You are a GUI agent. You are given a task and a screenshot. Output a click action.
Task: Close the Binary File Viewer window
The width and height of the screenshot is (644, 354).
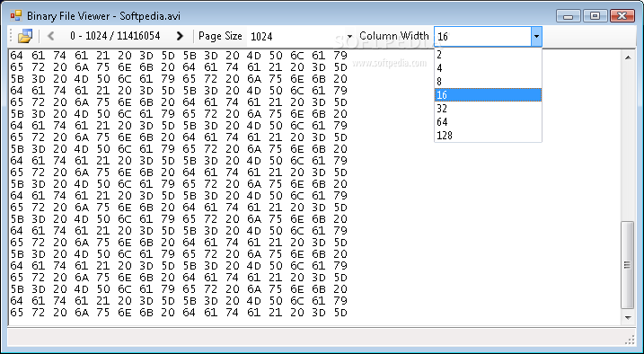click(x=622, y=16)
